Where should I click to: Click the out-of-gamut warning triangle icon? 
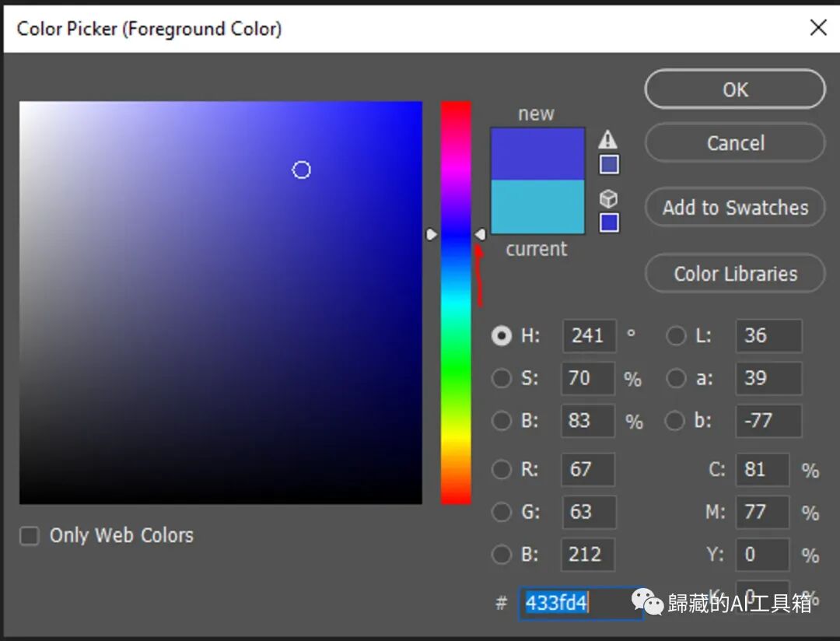pos(607,139)
